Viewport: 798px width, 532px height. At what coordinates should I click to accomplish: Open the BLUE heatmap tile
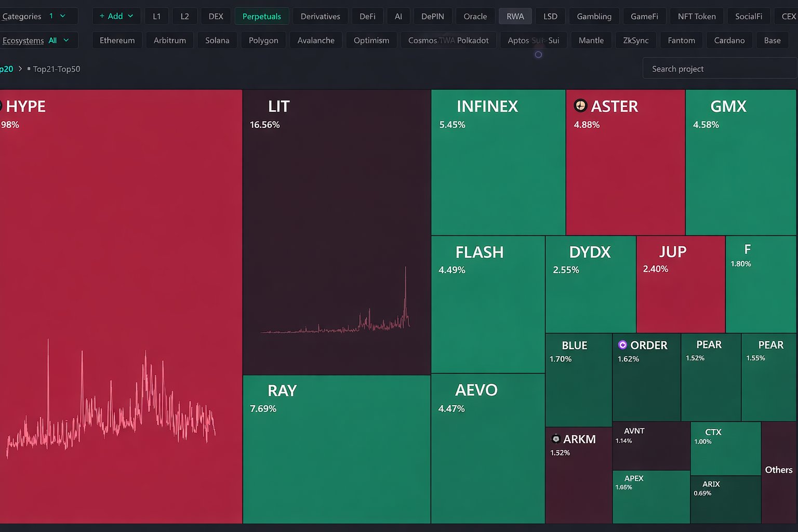point(579,380)
